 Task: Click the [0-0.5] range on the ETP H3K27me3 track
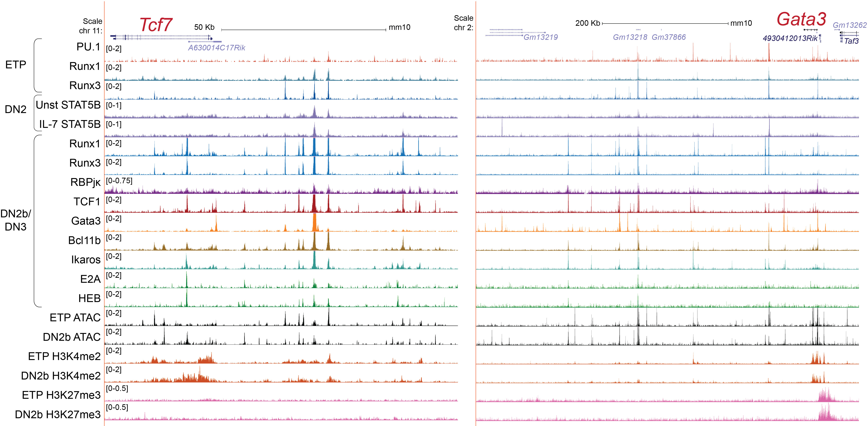click(x=117, y=389)
